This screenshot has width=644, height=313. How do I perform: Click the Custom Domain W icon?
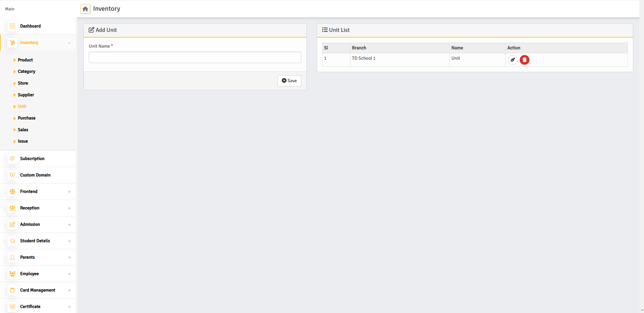[12, 175]
